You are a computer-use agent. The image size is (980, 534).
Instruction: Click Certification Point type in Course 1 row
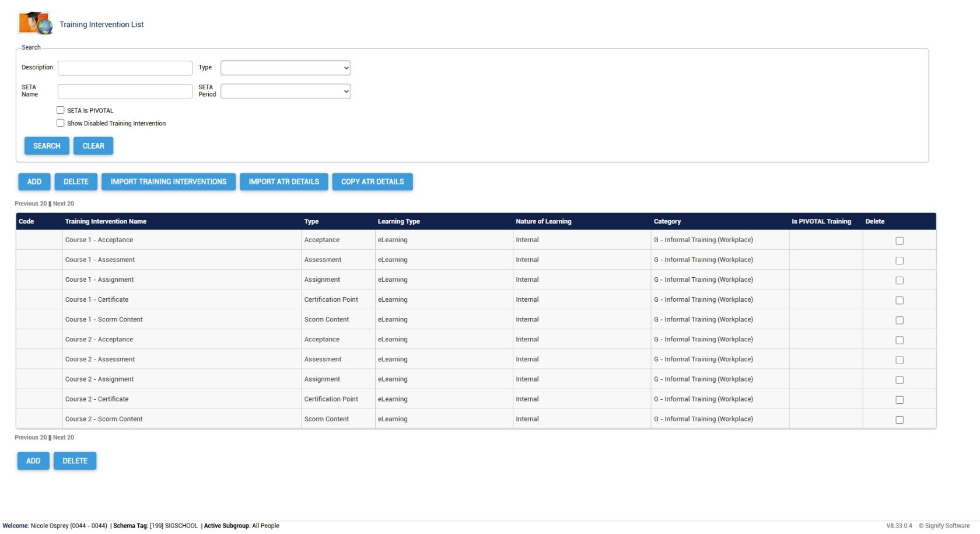tap(331, 299)
